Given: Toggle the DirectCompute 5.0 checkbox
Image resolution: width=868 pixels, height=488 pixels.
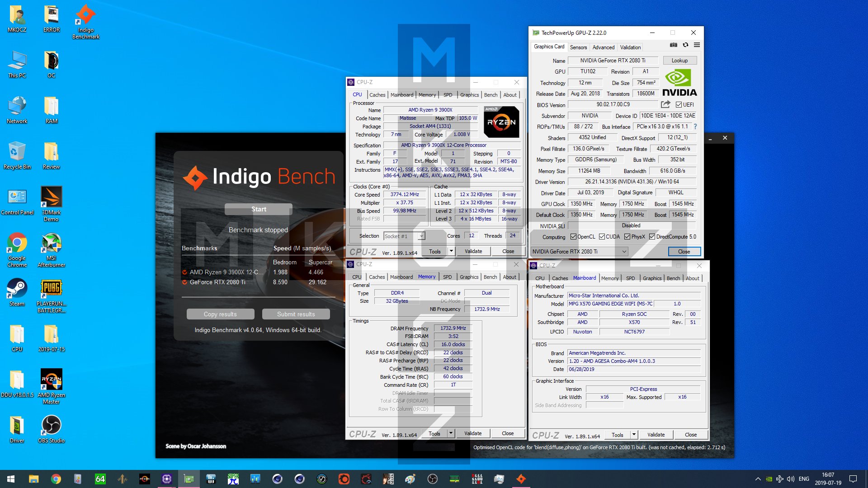Looking at the screenshot, I should (x=652, y=237).
